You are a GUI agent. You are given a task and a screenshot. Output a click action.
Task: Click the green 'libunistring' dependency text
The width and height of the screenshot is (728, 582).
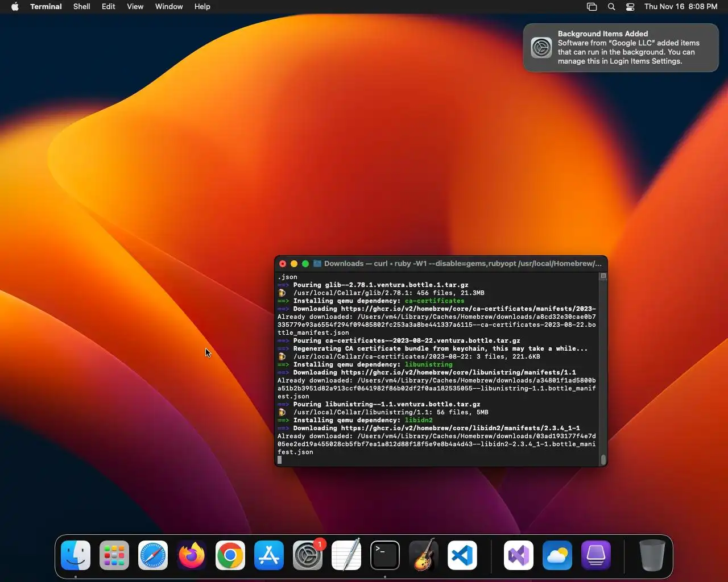[429, 365]
